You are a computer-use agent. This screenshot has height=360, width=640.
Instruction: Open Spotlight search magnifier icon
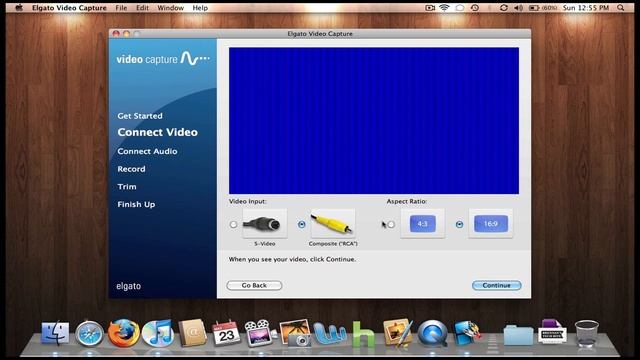620,8
